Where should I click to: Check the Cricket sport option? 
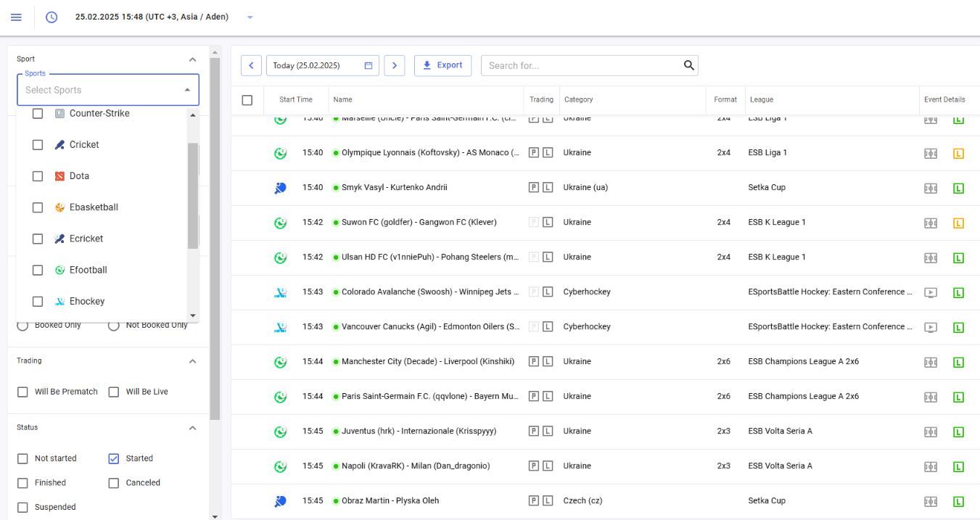coord(38,145)
